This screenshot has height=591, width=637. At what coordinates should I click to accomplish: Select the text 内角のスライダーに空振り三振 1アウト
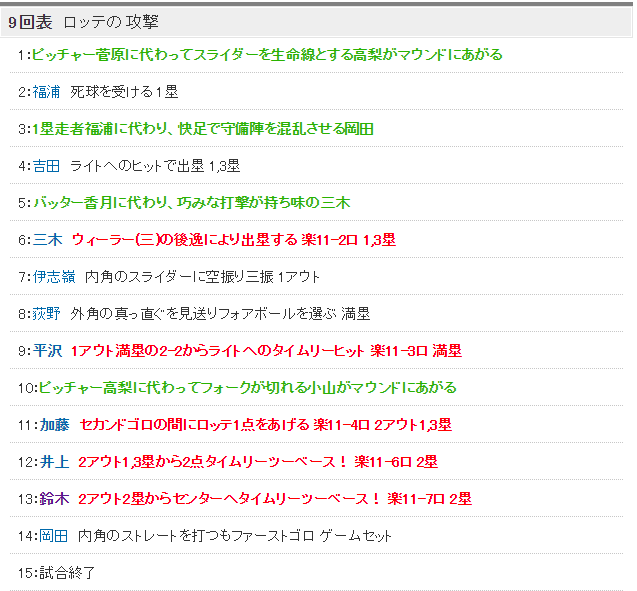(202, 277)
